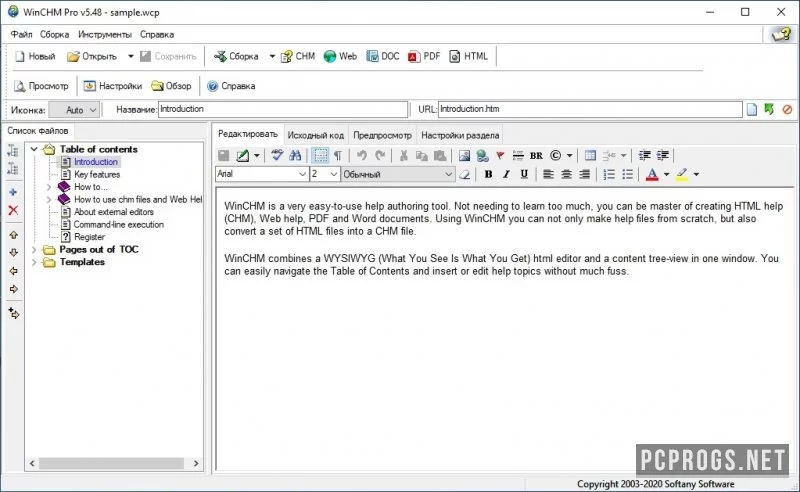This screenshot has width=800, height=492.
Task: Build the HTML output
Action: click(468, 56)
